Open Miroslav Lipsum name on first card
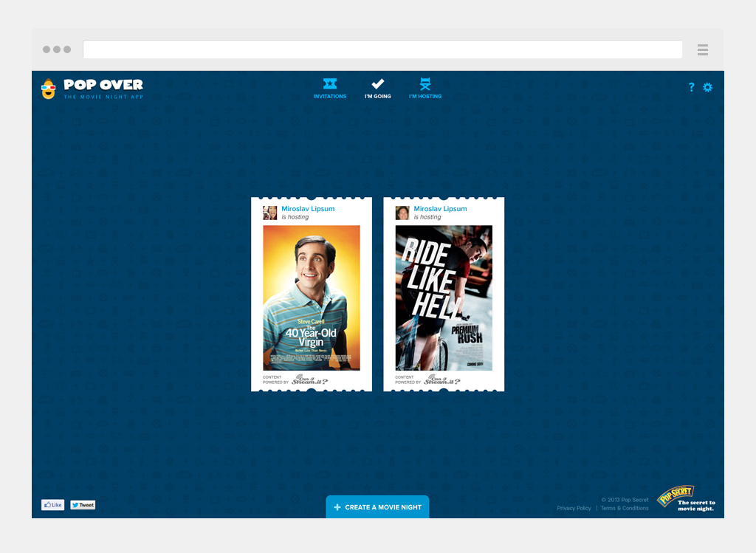 (308, 209)
